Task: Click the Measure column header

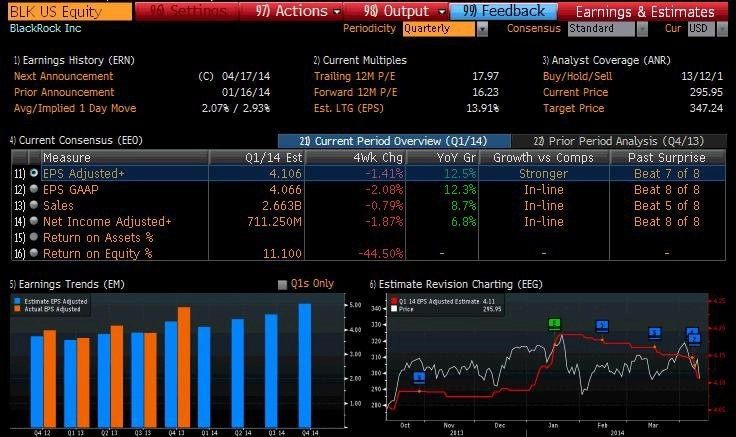Action: (125, 157)
